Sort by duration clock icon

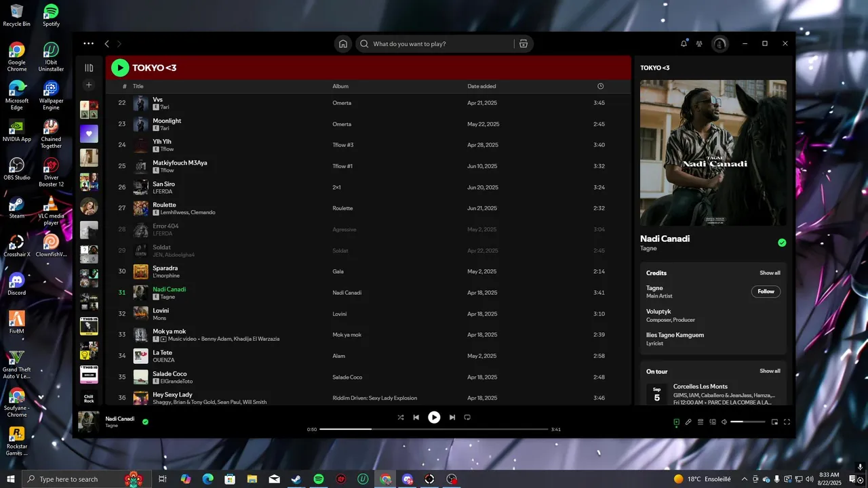[600, 86]
